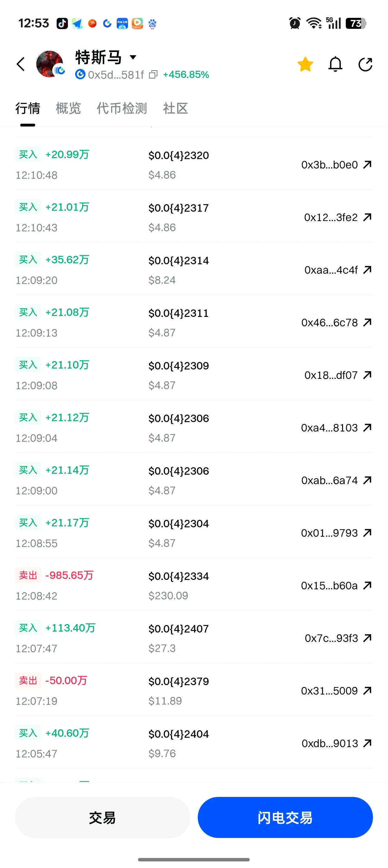Open transaction arrow for 0x3b...b0e0
This screenshot has width=388, height=868.
click(x=367, y=164)
